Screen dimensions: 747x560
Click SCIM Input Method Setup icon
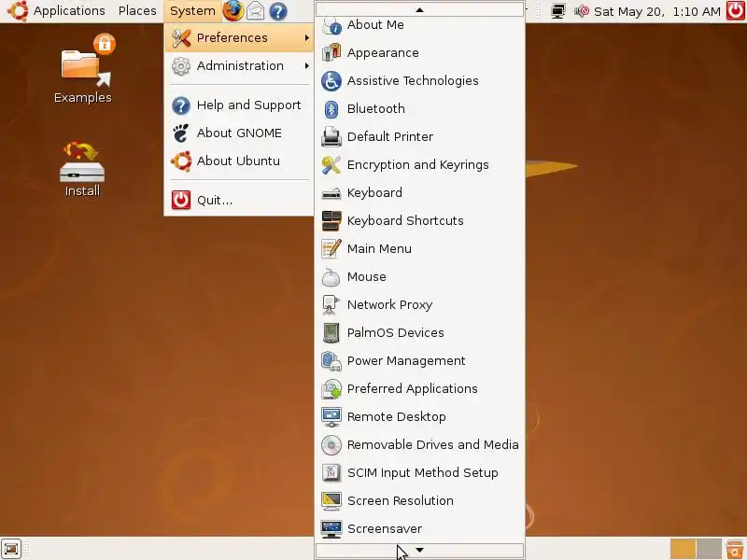point(331,473)
